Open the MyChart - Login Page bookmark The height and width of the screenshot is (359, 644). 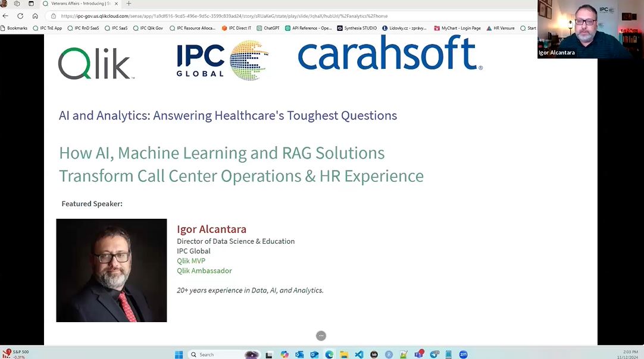(458, 28)
